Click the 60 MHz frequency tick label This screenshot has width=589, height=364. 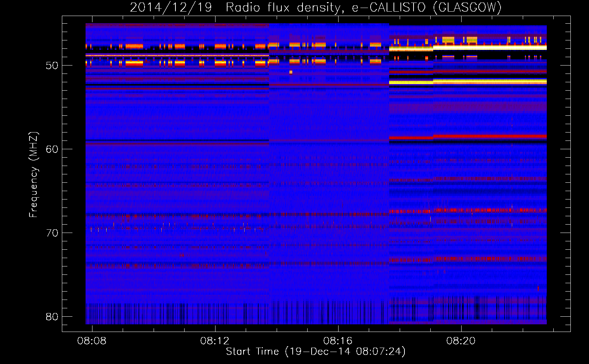[x=52, y=149]
